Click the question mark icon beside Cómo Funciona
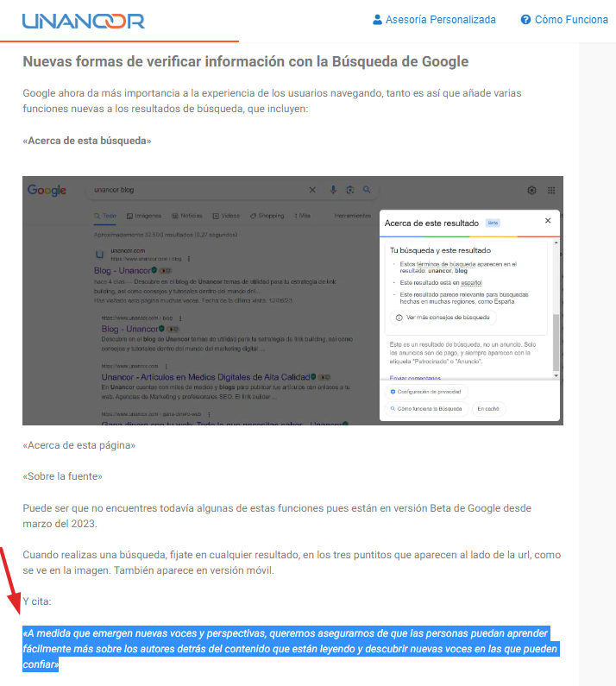 pos(525,20)
